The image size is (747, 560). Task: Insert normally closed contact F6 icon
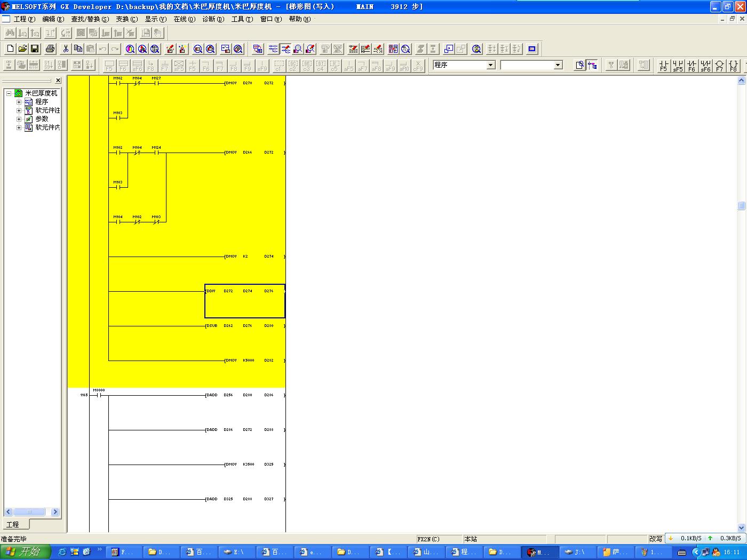tap(692, 65)
